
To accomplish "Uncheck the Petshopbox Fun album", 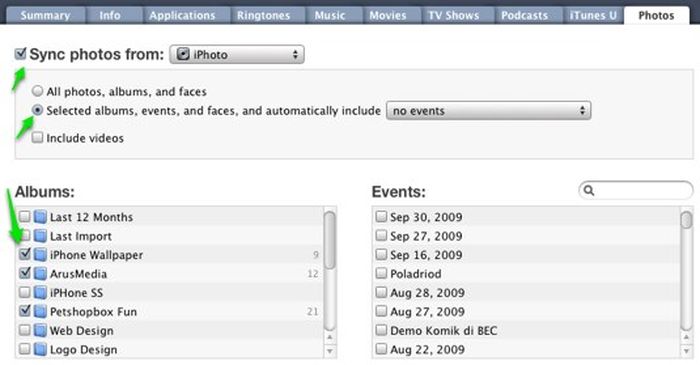I will point(25,311).
